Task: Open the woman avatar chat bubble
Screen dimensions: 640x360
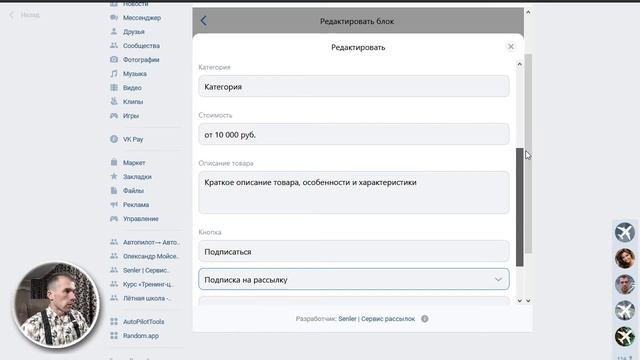Action: pos(624,258)
